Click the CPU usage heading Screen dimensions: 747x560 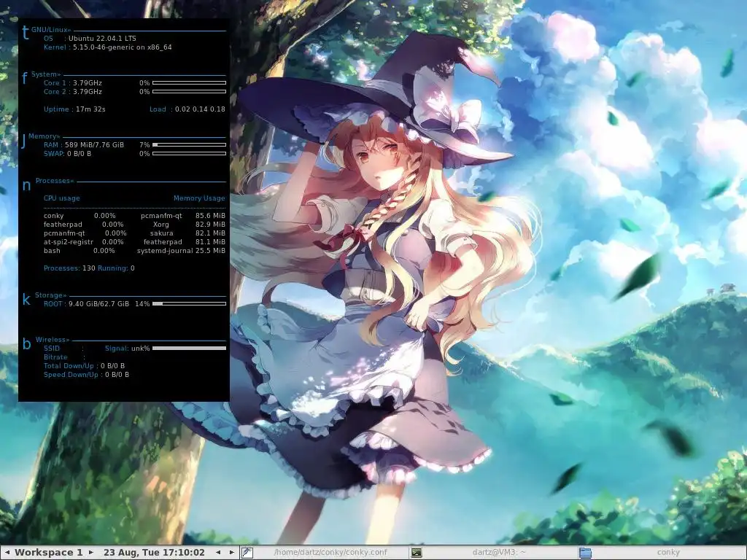pos(62,198)
